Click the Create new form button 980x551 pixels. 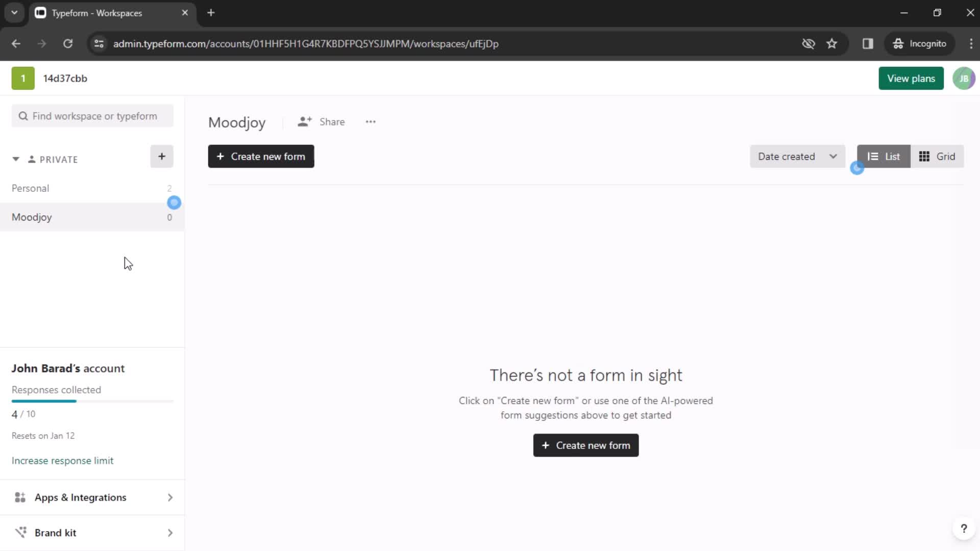(x=261, y=156)
